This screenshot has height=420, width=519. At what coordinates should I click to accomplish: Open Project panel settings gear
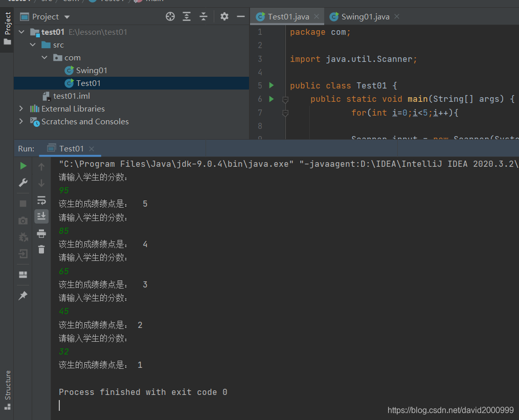(x=224, y=16)
